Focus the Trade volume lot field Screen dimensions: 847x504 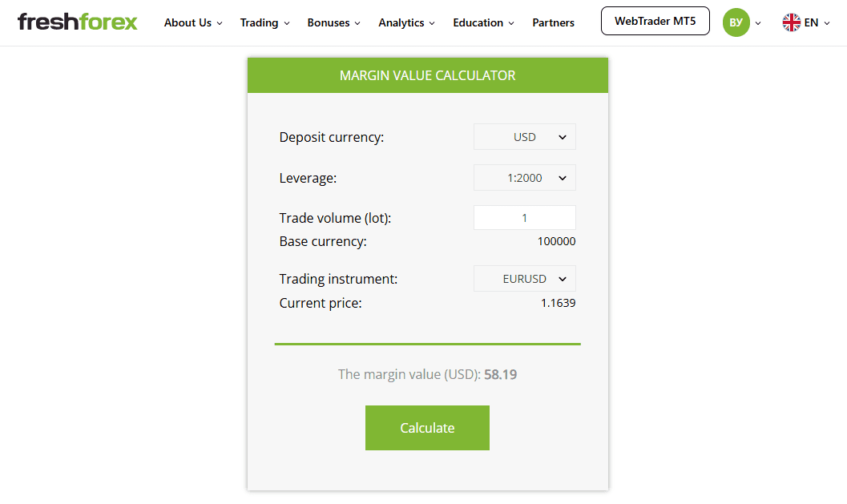click(525, 218)
